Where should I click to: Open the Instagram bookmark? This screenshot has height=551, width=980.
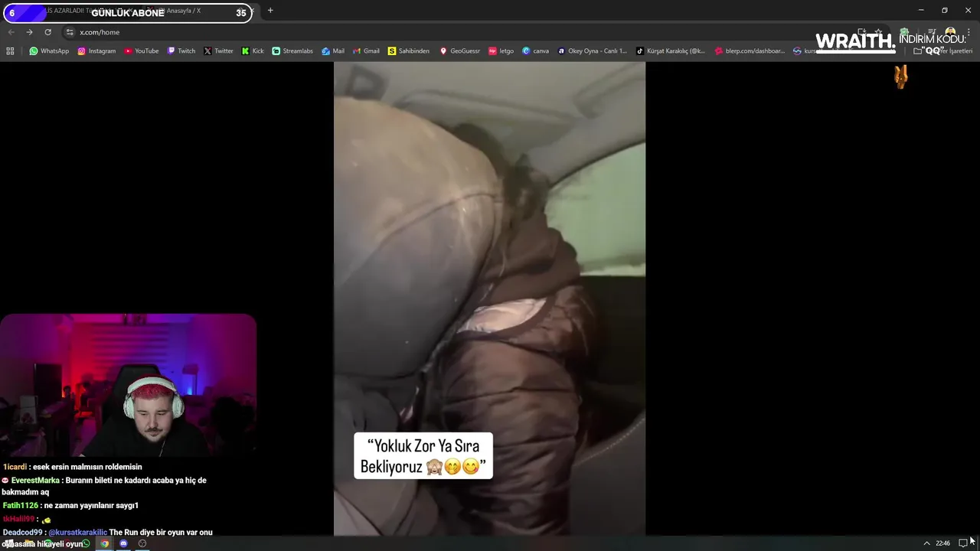(96, 51)
